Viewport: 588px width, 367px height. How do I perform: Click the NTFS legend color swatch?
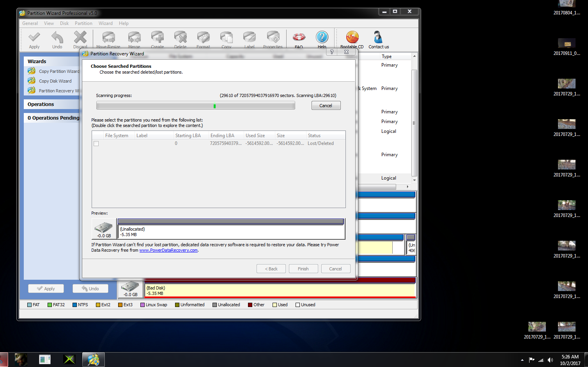(x=74, y=305)
